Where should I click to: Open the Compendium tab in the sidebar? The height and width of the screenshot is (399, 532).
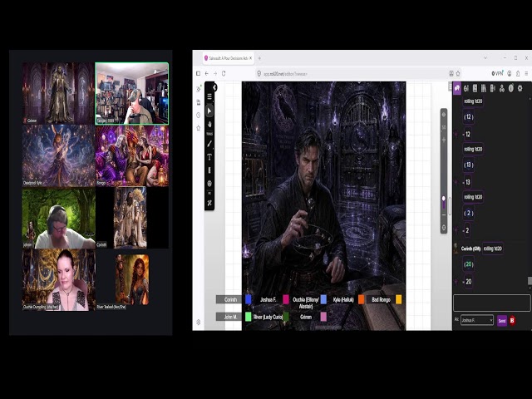[x=484, y=88]
